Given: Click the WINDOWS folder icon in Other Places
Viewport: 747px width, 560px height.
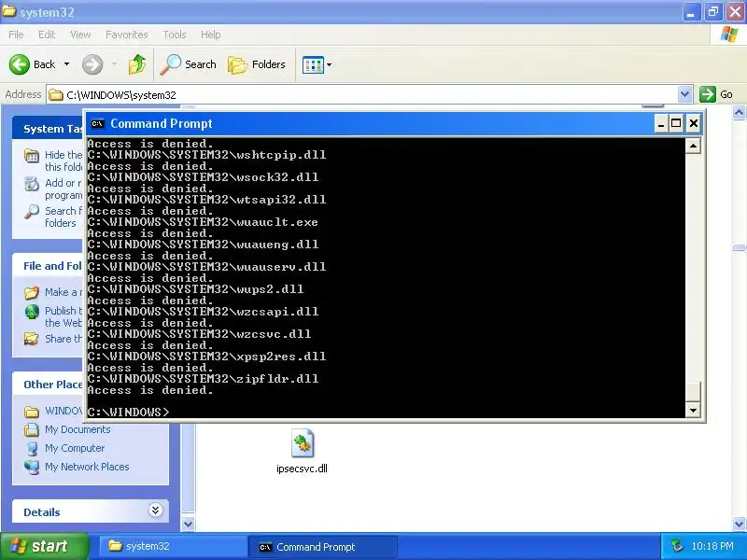Looking at the screenshot, I should pos(32,411).
